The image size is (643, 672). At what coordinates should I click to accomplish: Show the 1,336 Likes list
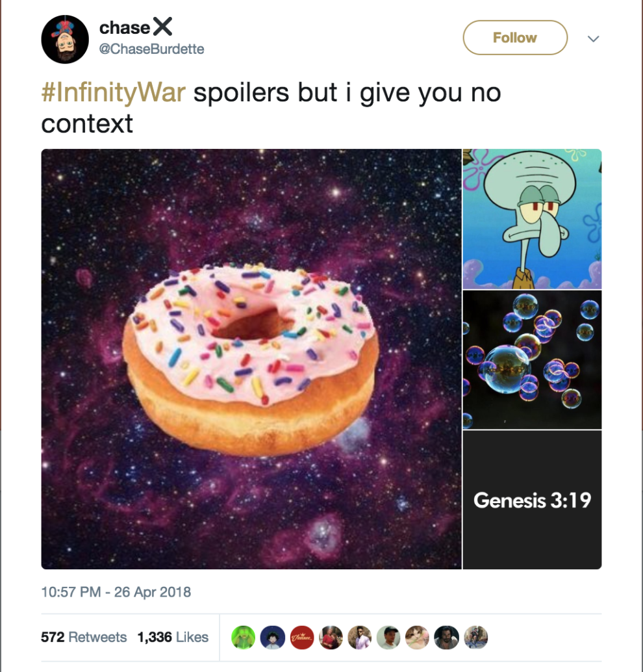pyautogui.click(x=173, y=637)
